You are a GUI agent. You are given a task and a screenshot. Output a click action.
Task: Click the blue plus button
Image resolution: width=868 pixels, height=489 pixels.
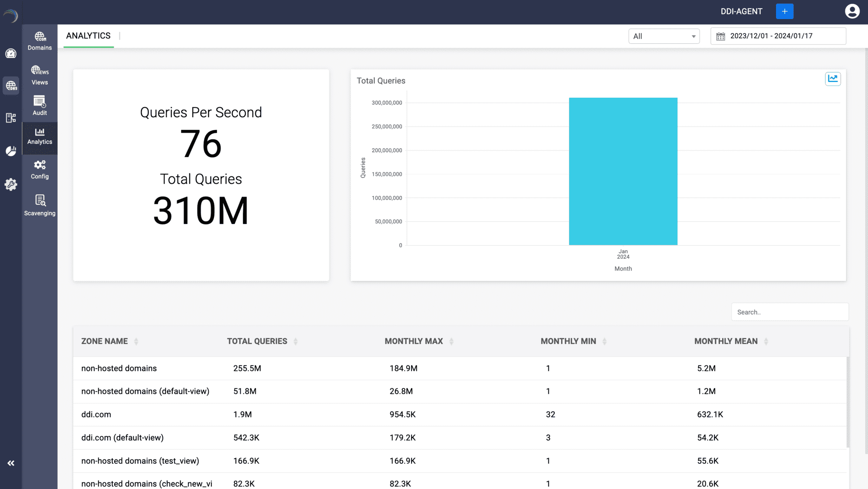[x=784, y=11]
